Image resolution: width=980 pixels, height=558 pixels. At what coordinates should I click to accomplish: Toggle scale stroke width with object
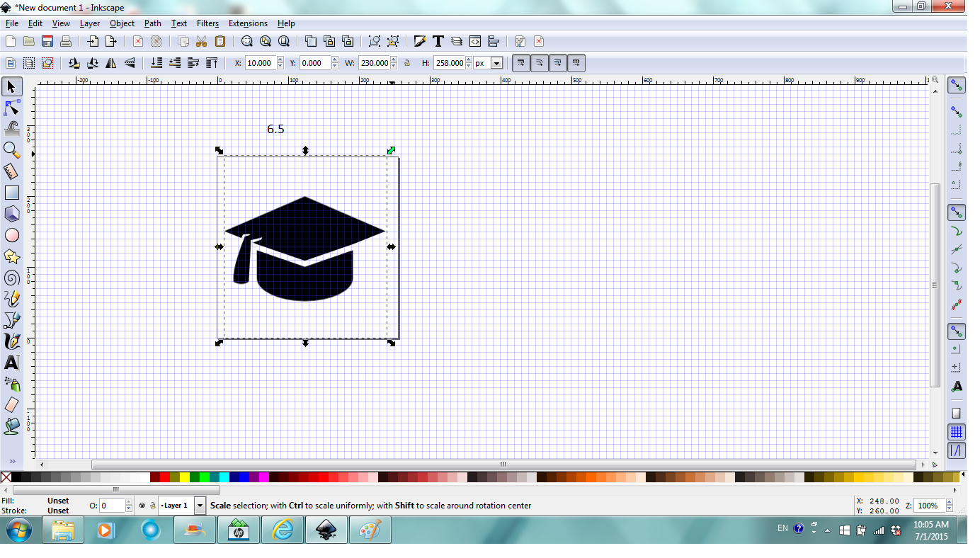coord(520,63)
